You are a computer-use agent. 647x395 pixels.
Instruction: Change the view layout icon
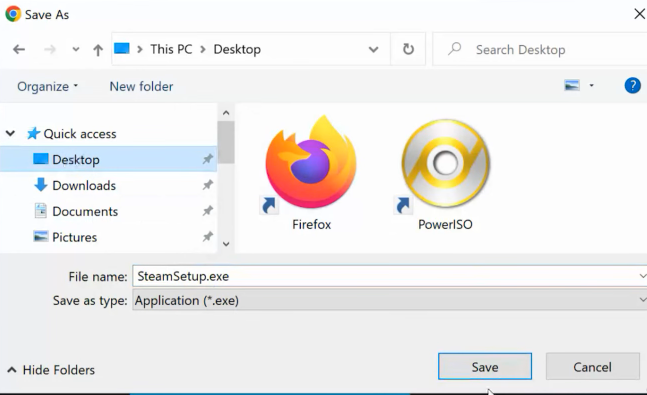click(572, 85)
